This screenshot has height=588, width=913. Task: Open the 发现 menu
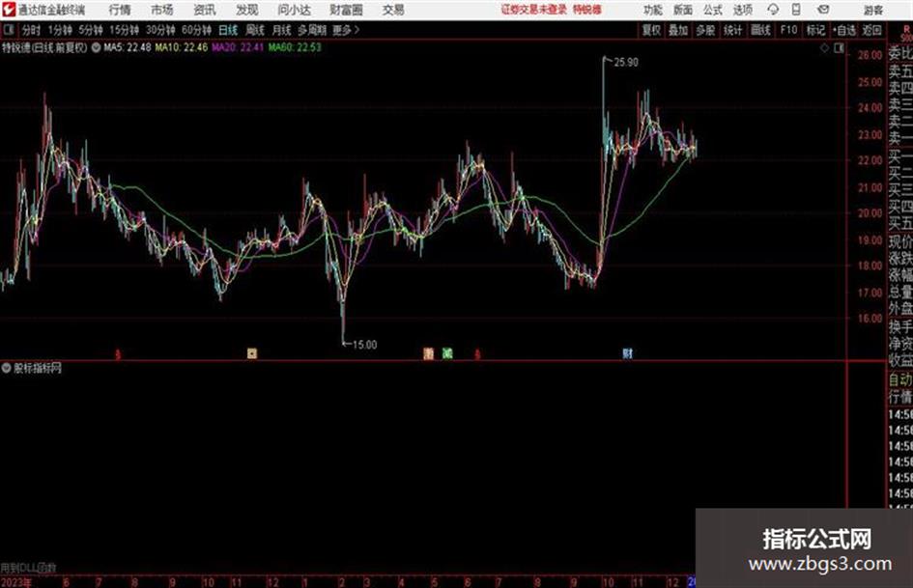[247, 10]
